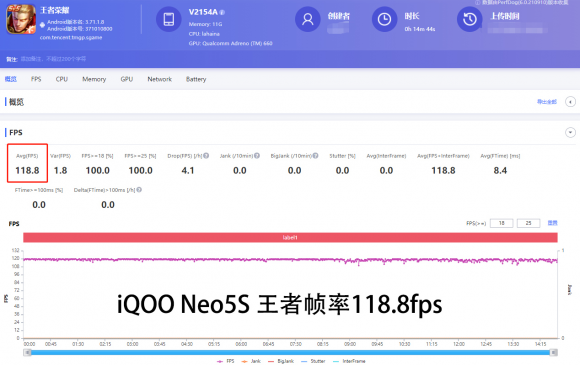
Task: Click the Android version icon
Action: click(43, 25)
